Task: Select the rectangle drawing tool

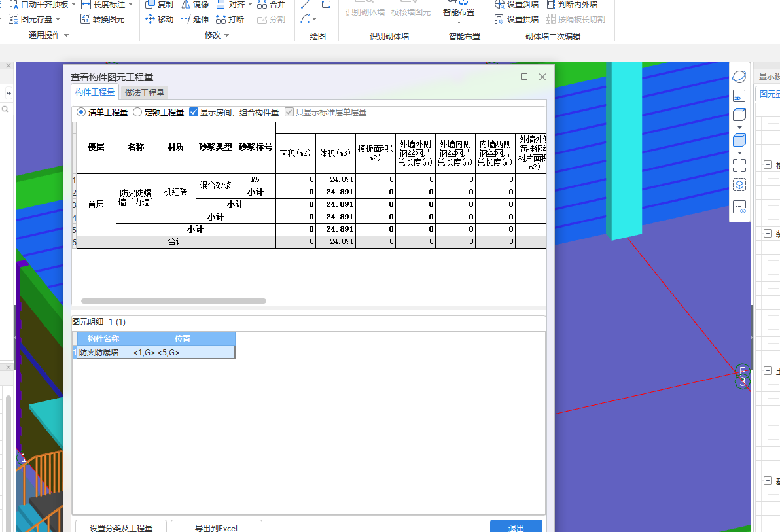Action: click(x=327, y=5)
